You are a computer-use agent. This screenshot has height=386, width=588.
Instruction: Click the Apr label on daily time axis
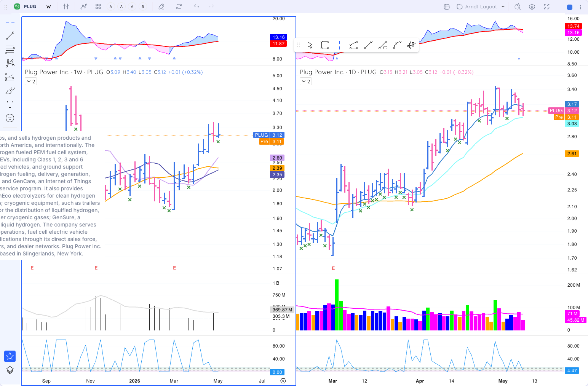pos(420,381)
